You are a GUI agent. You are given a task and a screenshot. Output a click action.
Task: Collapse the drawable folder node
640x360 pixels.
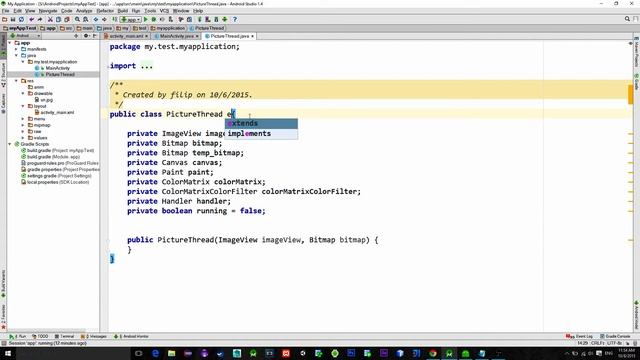(x=23, y=93)
